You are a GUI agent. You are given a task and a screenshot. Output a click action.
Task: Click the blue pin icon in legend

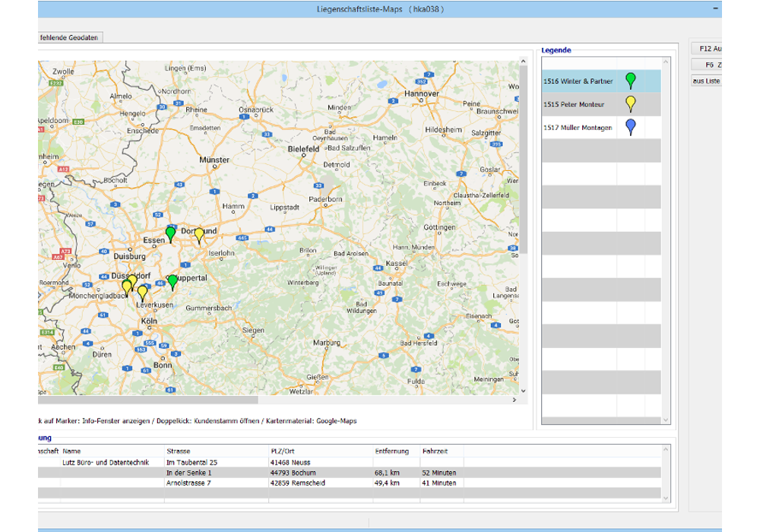pyautogui.click(x=630, y=127)
